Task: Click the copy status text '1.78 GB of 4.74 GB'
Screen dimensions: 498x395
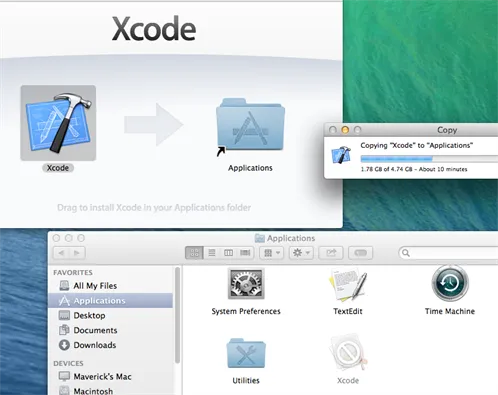Action: click(386, 169)
